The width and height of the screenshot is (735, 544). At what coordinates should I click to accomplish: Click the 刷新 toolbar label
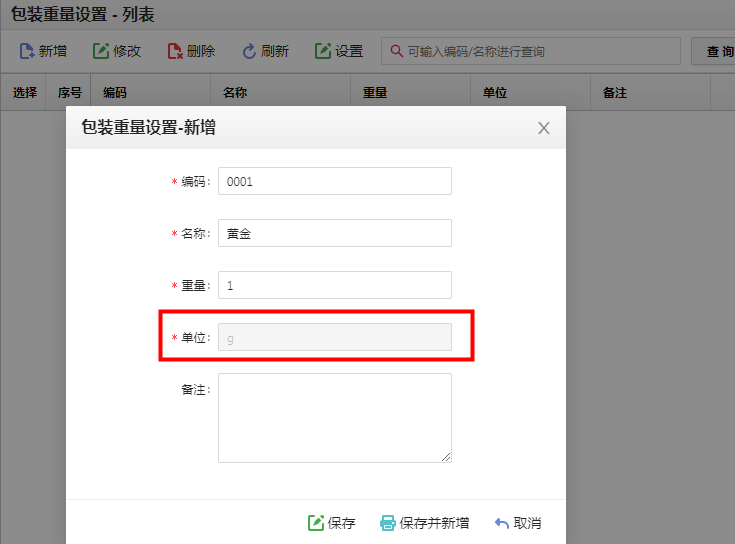coord(275,51)
